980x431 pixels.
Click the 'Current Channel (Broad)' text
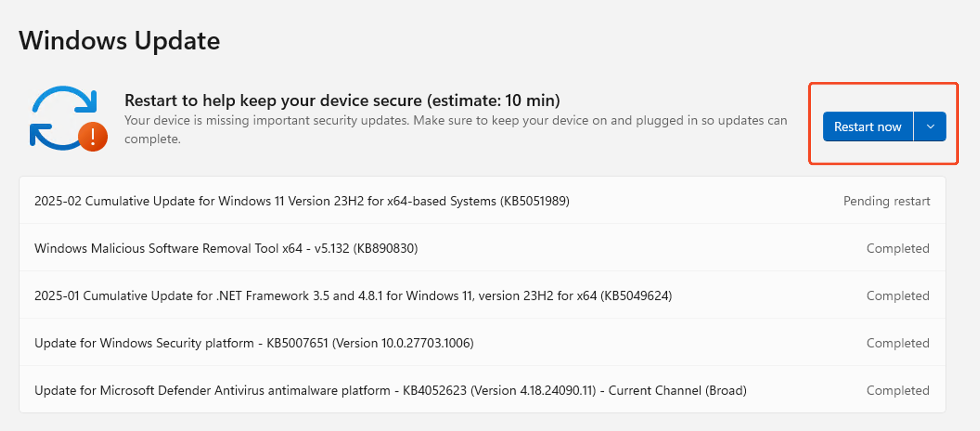pyautogui.click(x=677, y=391)
